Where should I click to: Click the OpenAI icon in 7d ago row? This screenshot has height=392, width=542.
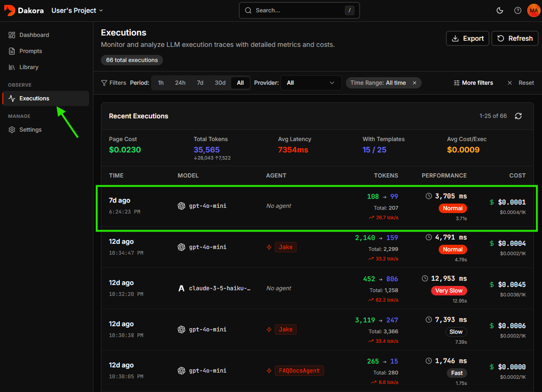click(x=181, y=206)
